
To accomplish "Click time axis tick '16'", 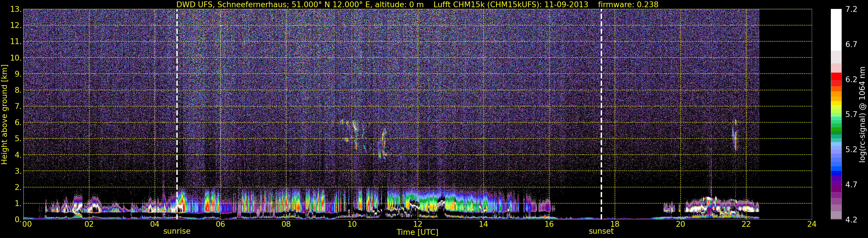I will [549, 224].
